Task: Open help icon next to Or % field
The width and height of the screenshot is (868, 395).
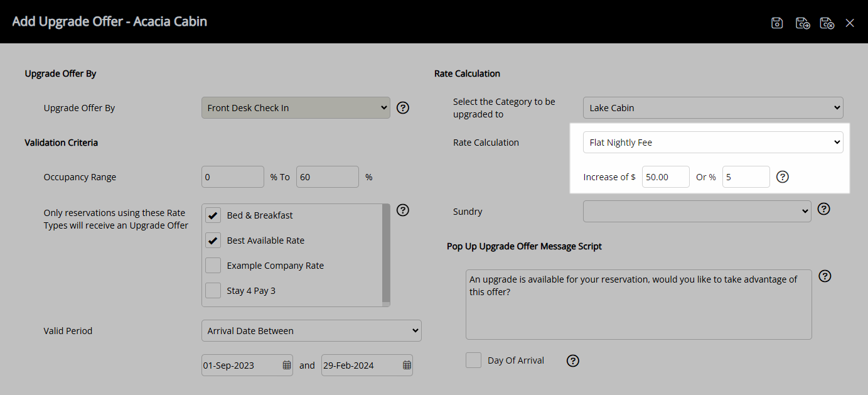Action: tap(783, 176)
